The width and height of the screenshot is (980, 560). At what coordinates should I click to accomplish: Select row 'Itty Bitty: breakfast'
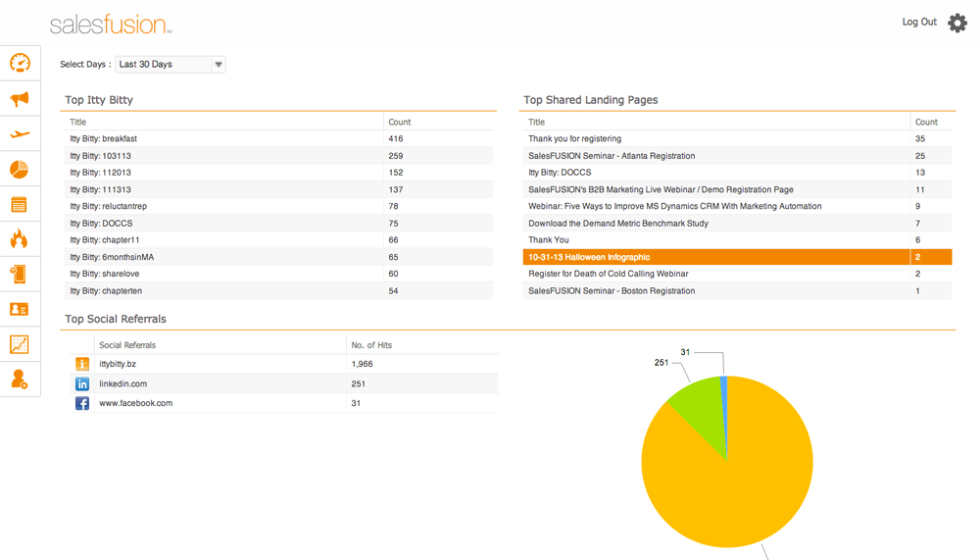(x=278, y=139)
